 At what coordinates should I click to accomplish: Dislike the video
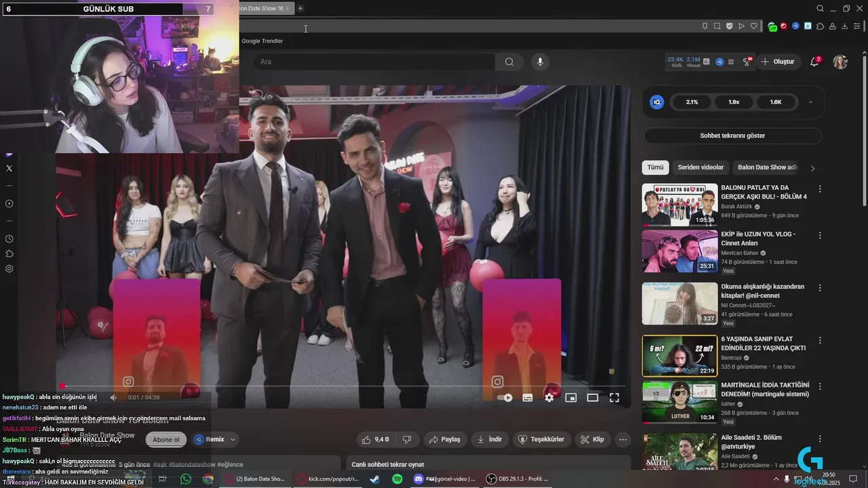click(x=407, y=439)
